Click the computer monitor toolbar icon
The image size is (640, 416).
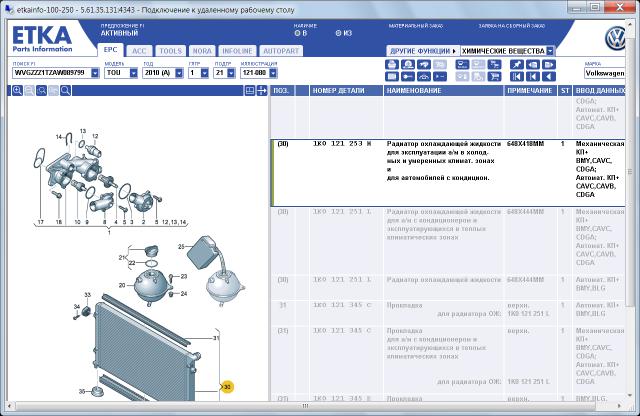click(x=462, y=65)
